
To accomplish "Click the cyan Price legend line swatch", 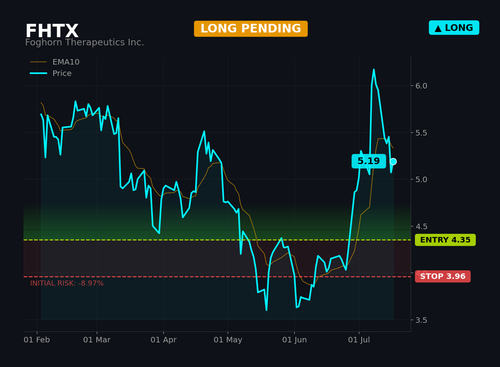I will (x=38, y=73).
